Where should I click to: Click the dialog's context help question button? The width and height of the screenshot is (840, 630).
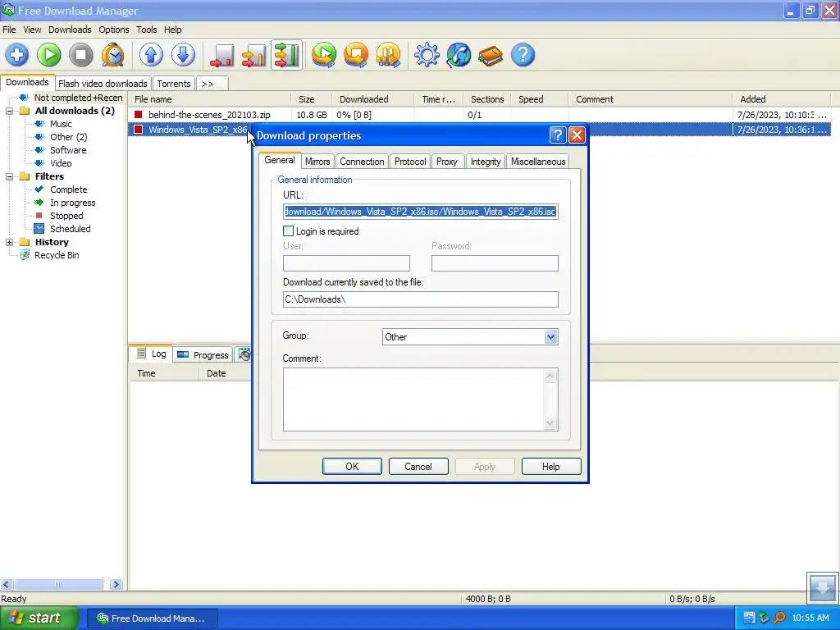pos(558,135)
